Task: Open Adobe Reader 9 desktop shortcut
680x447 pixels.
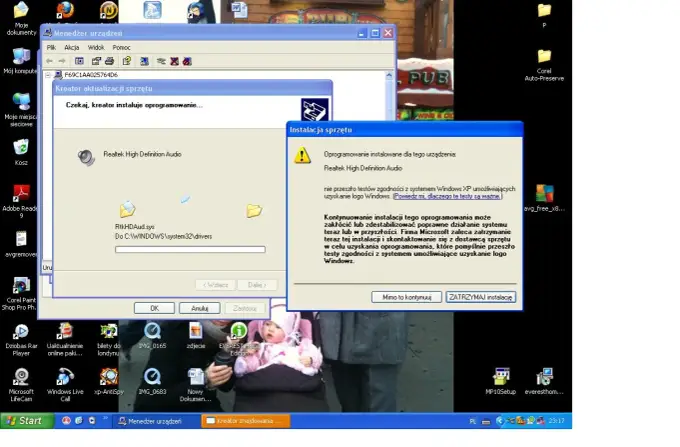Action: [21, 201]
